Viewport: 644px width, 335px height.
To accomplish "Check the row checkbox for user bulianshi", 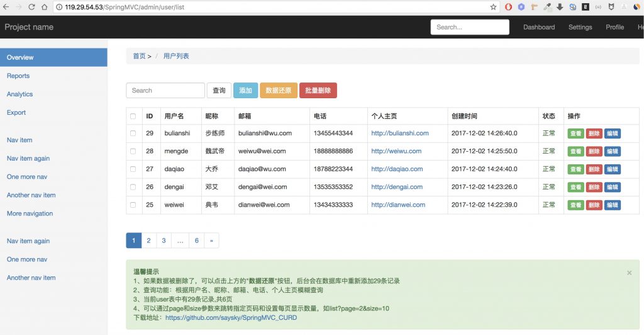I will click(x=133, y=133).
